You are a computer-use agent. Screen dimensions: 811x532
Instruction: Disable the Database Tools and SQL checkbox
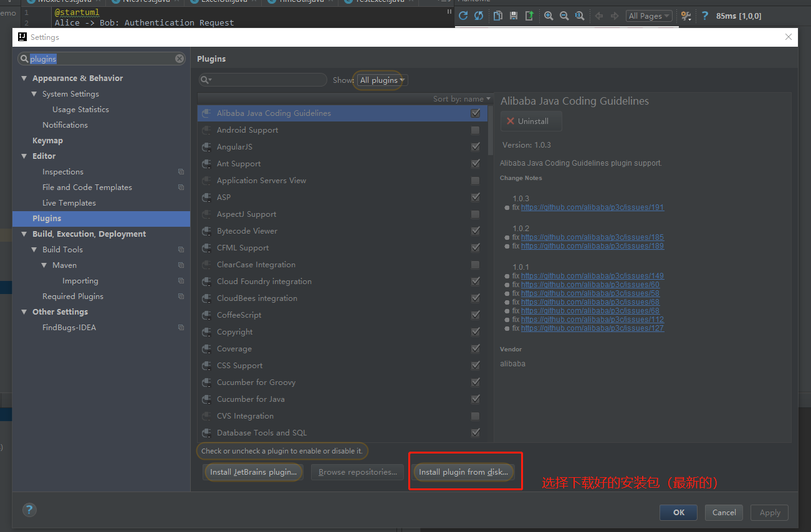coord(476,433)
